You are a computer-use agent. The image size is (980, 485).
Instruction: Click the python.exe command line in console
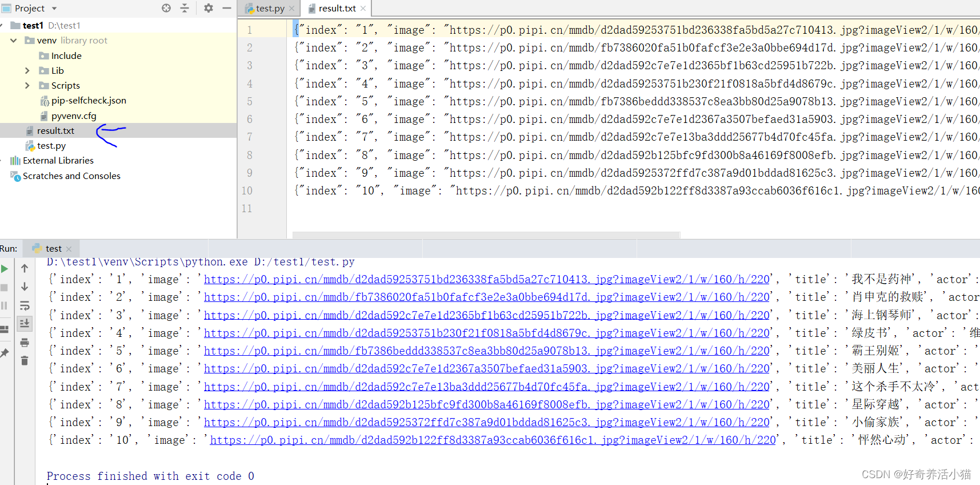pos(201,261)
